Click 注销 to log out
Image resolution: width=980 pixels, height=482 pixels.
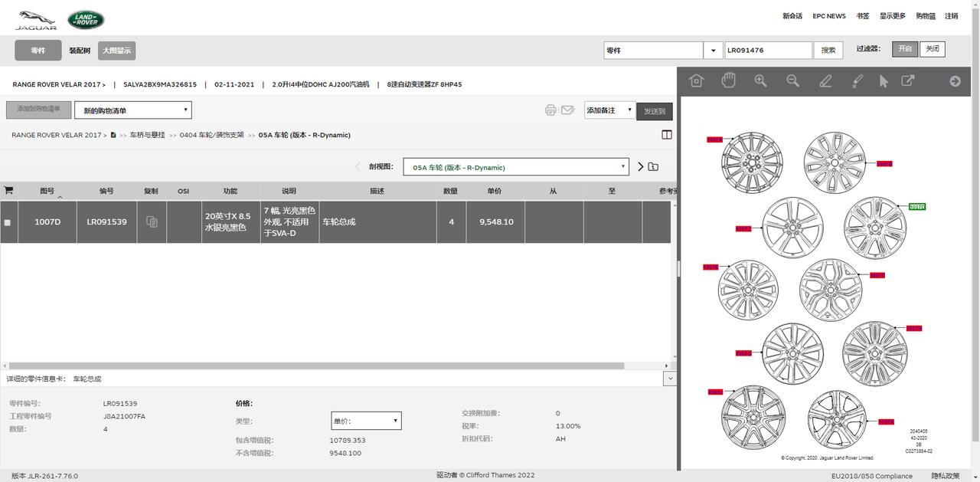[952, 16]
